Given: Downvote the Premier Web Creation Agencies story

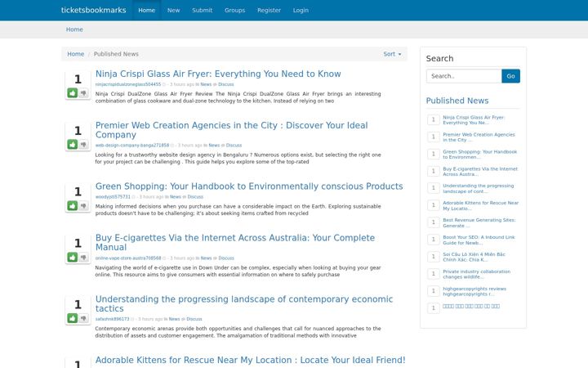Looking at the screenshot, I should [x=83, y=144].
